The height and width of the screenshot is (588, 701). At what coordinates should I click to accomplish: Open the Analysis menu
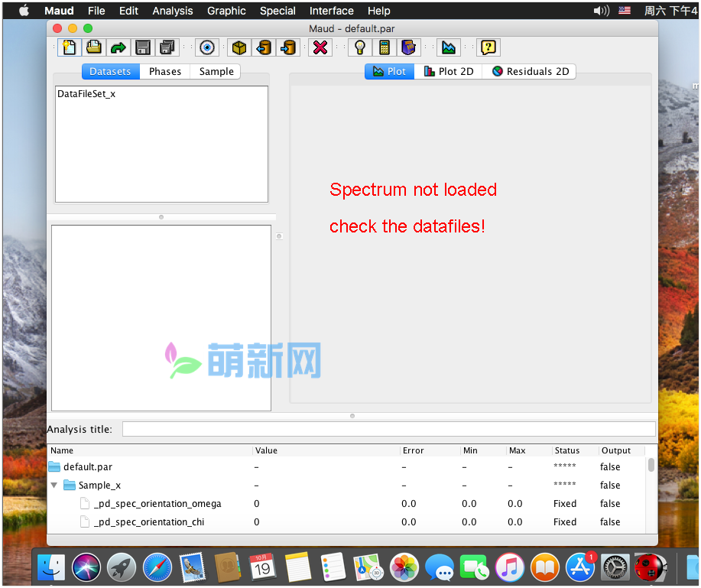173,11
